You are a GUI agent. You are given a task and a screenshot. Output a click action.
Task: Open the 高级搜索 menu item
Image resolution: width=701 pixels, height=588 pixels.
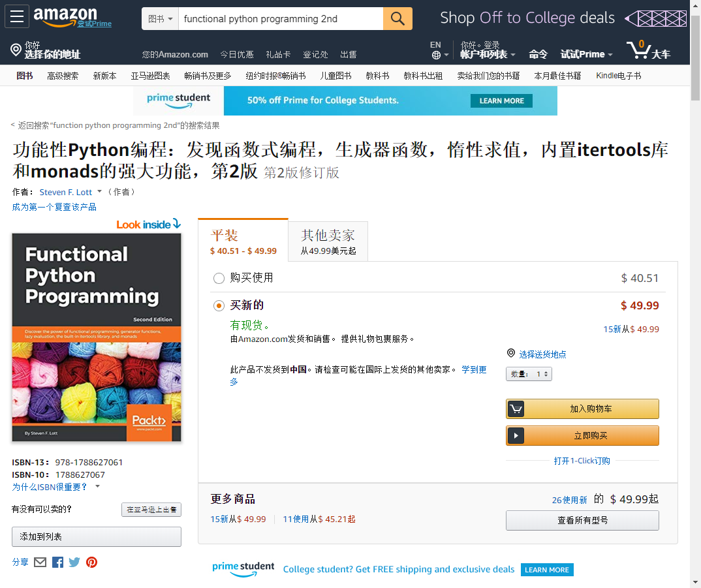pyautogui.click(x=63, y=76)
